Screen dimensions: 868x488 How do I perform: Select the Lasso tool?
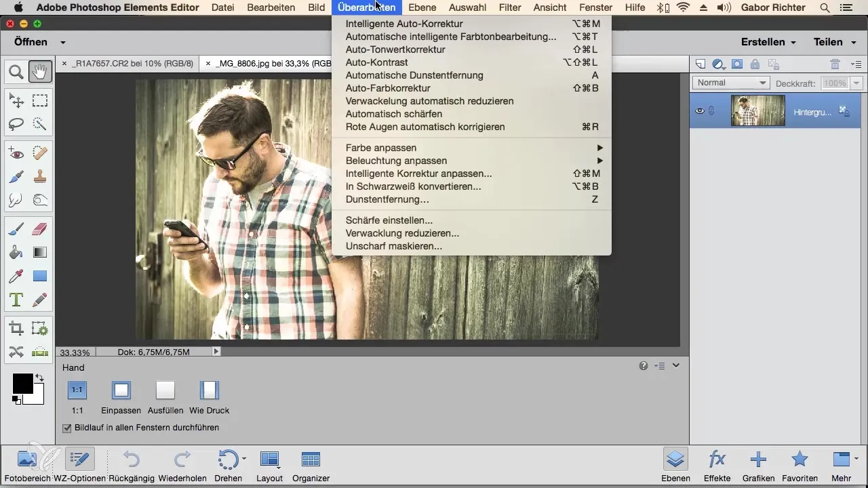tap(16, 124)
